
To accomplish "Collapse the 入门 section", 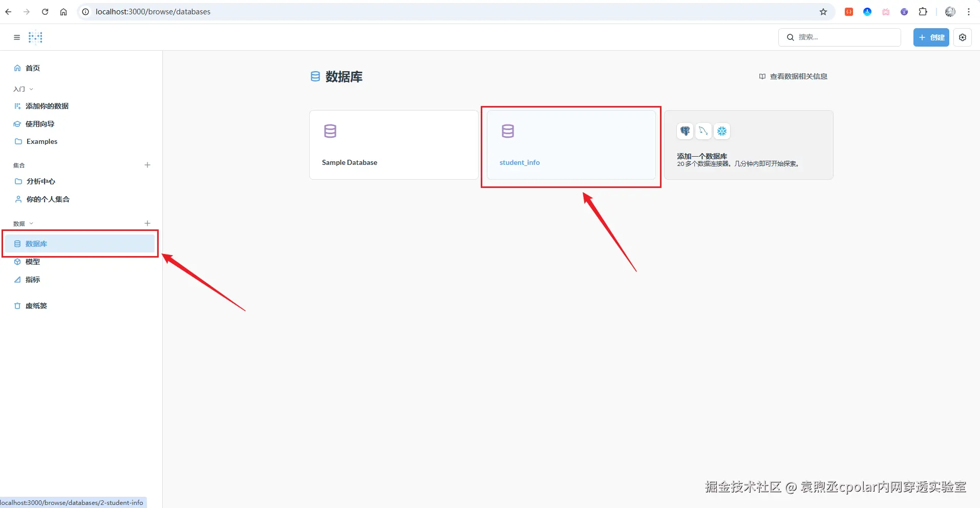I will (24, 89).
